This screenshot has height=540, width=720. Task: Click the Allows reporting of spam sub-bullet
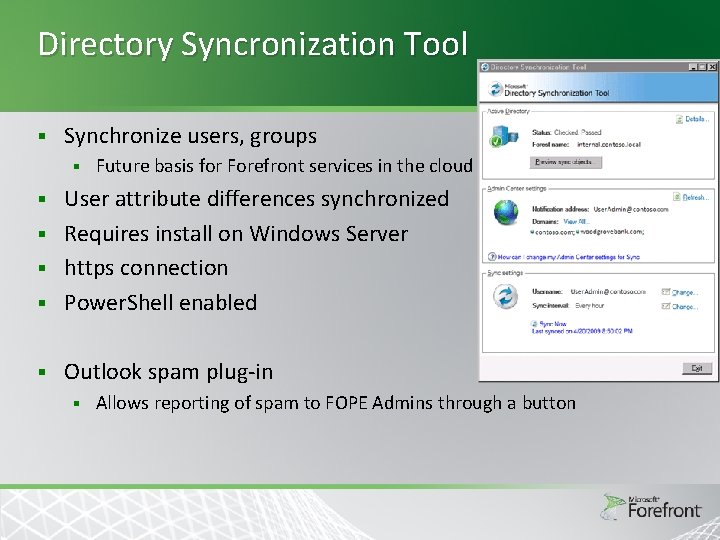336,403
